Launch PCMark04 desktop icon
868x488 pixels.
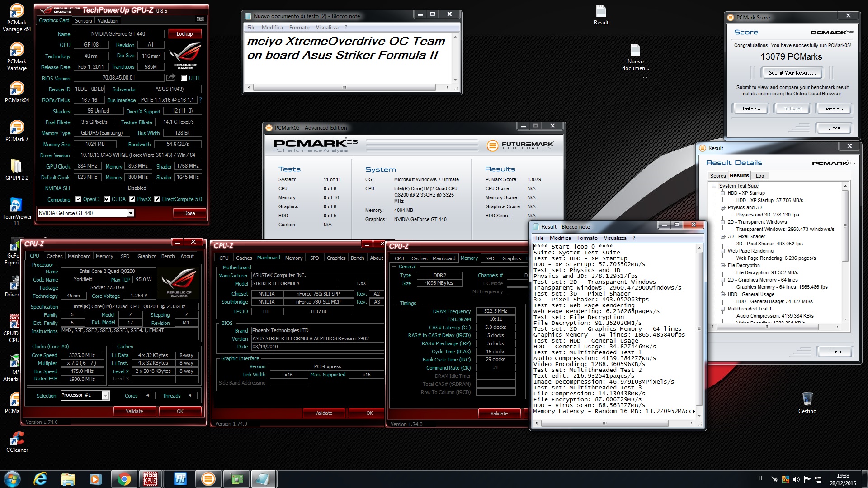click(17, 92)
